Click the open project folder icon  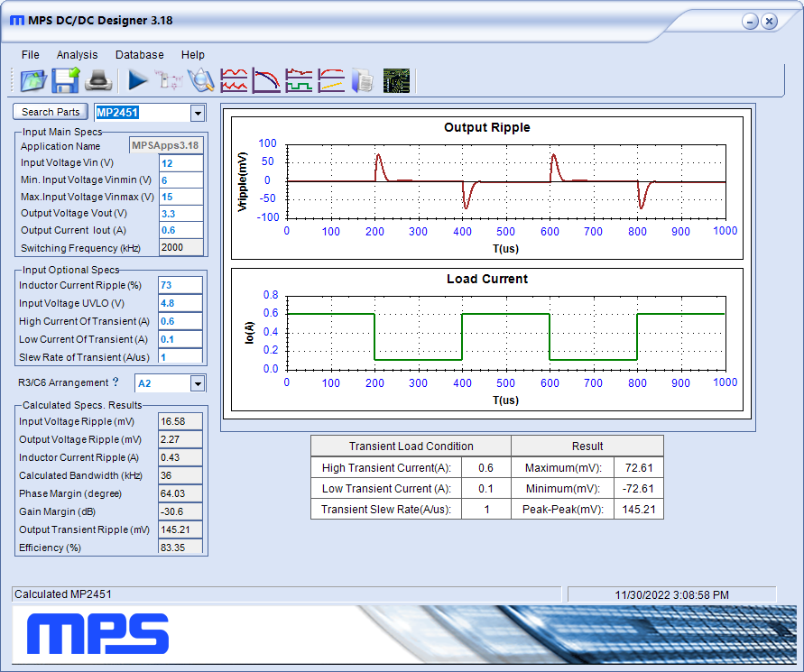33,80
